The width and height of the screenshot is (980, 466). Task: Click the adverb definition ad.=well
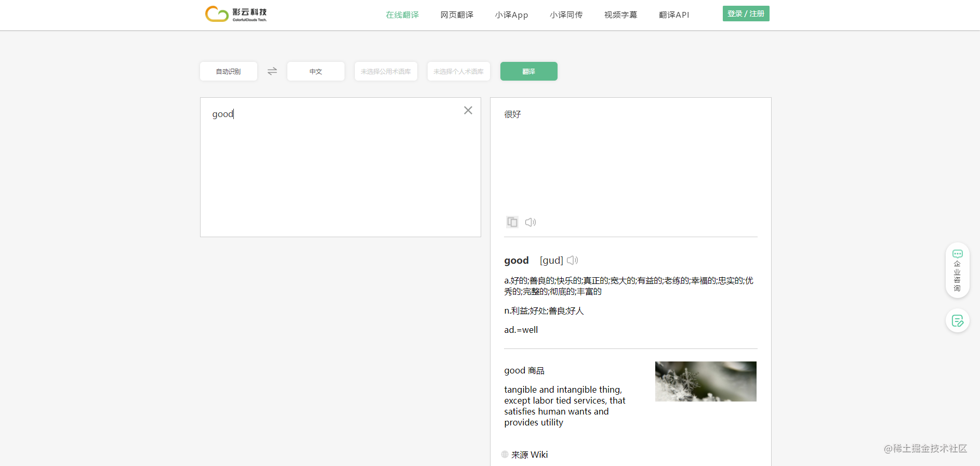[521, 330]
